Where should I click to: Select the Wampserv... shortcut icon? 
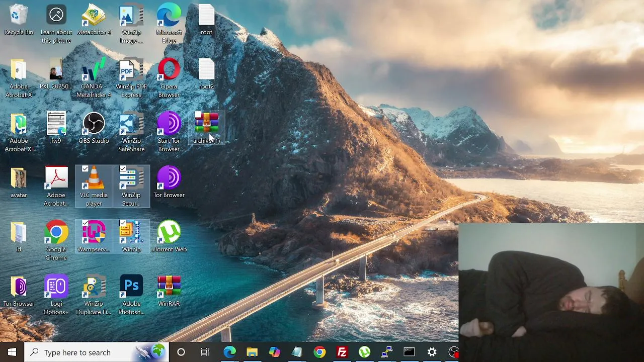tap(94, 233)
